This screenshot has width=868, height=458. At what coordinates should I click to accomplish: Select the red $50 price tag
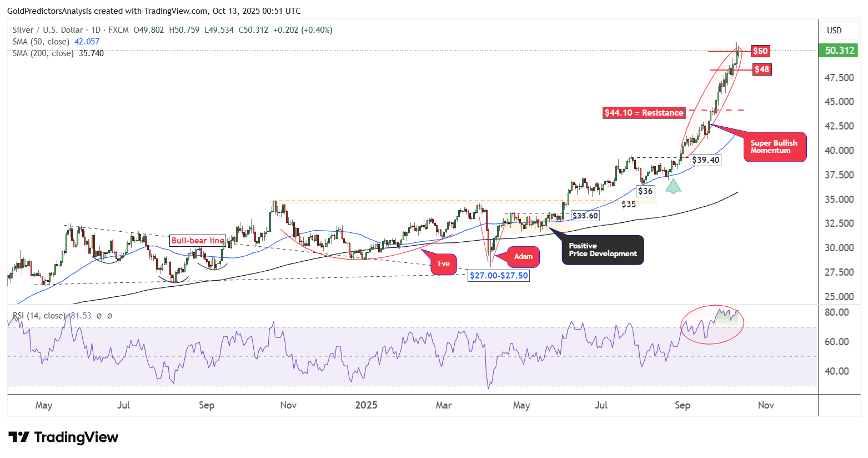tap(760, 51)
